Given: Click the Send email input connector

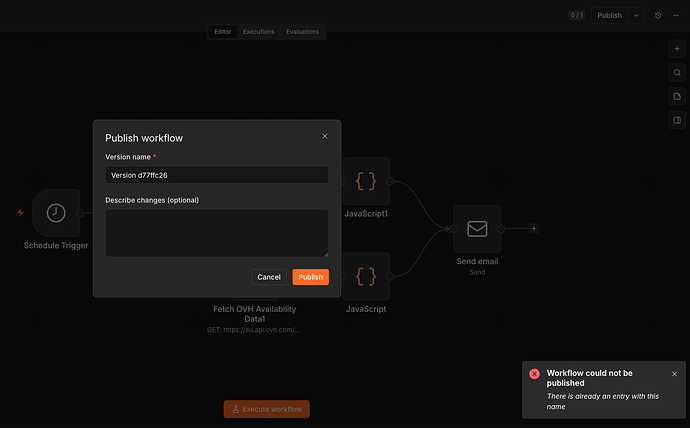Looking at the screenshot, I should coord(454,229).
